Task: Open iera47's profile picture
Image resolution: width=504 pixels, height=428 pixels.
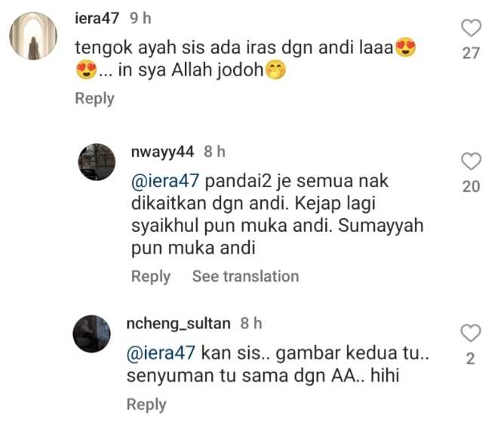Action: [33, 35]
